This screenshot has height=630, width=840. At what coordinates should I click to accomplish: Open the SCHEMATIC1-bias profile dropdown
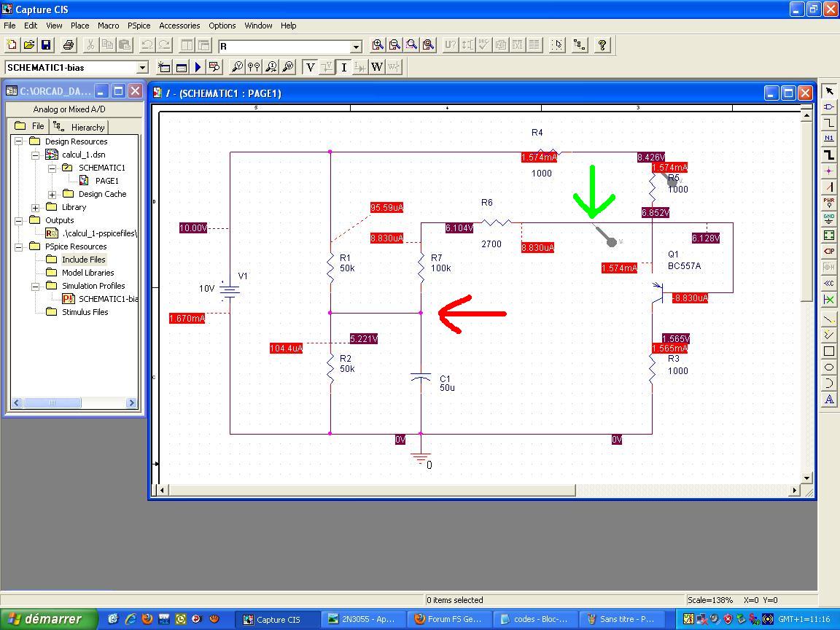142,68
